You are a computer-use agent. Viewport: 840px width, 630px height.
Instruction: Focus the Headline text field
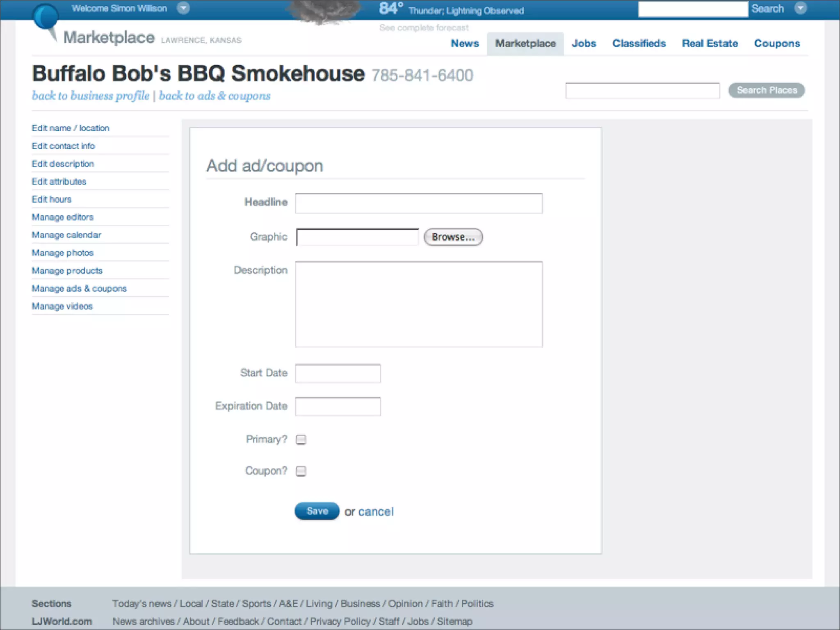(x=419, y=203)
